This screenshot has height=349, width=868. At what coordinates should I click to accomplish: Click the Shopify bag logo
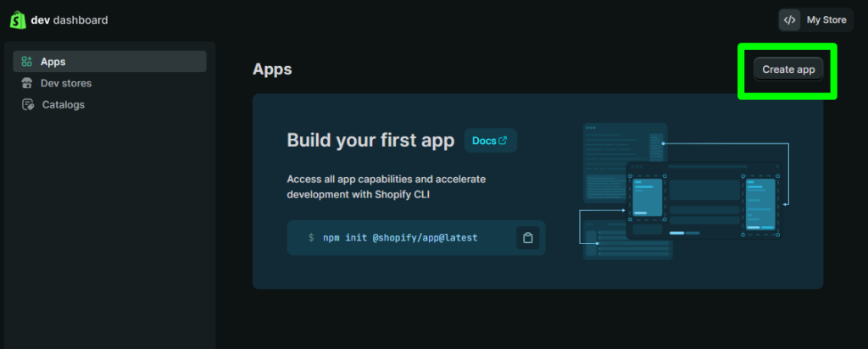pyautogui.click(x=19, y=20)
